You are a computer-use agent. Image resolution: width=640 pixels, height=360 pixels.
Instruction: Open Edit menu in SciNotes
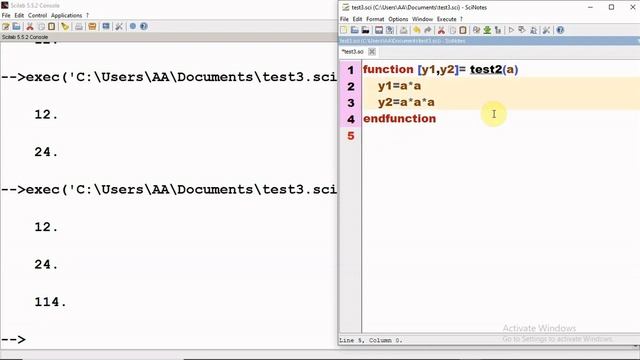pos(358,19)
